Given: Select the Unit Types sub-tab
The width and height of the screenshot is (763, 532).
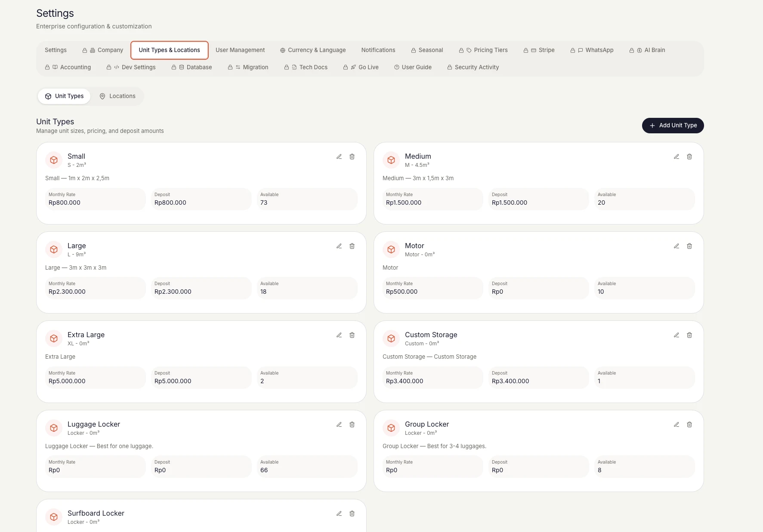Looking at the screenshot, I should pyautogui.click(x=64, y=96).
